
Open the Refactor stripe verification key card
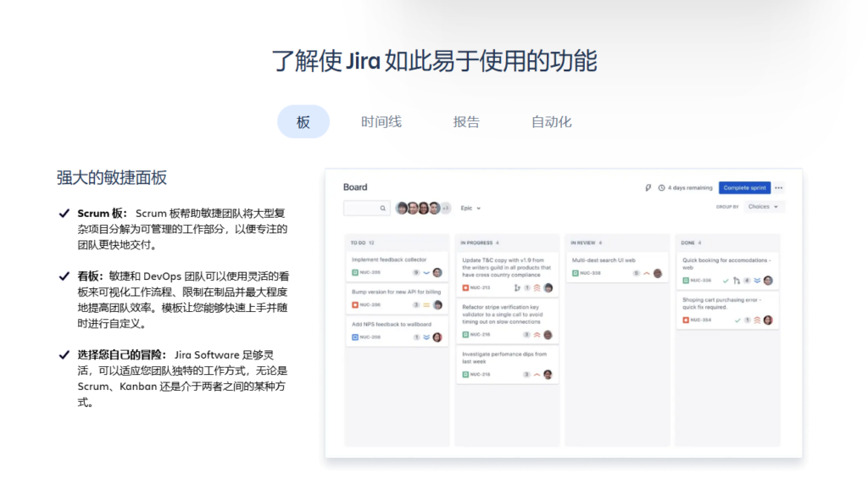[507, 321]
